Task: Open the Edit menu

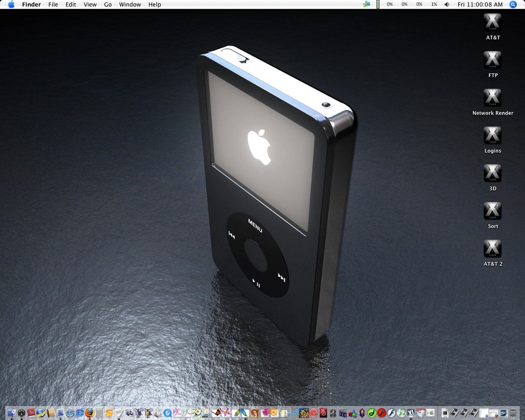Action: 71,5
